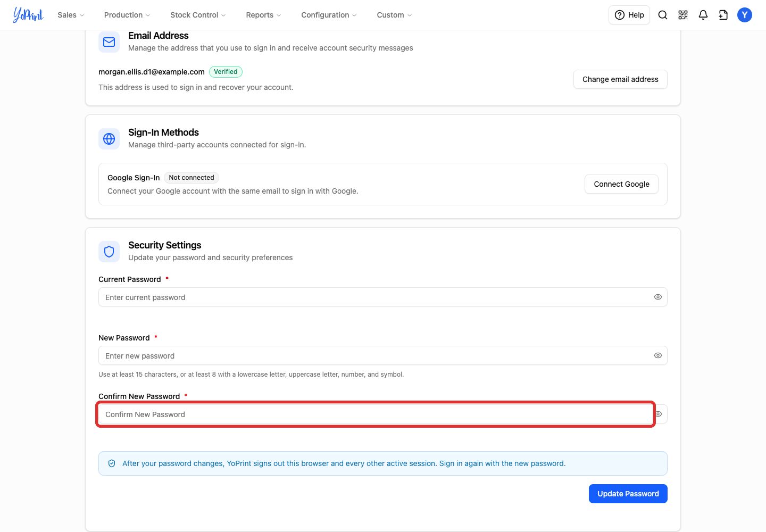
Task: Click the sign-out notice banner text
Action: (x=344, y=463)
